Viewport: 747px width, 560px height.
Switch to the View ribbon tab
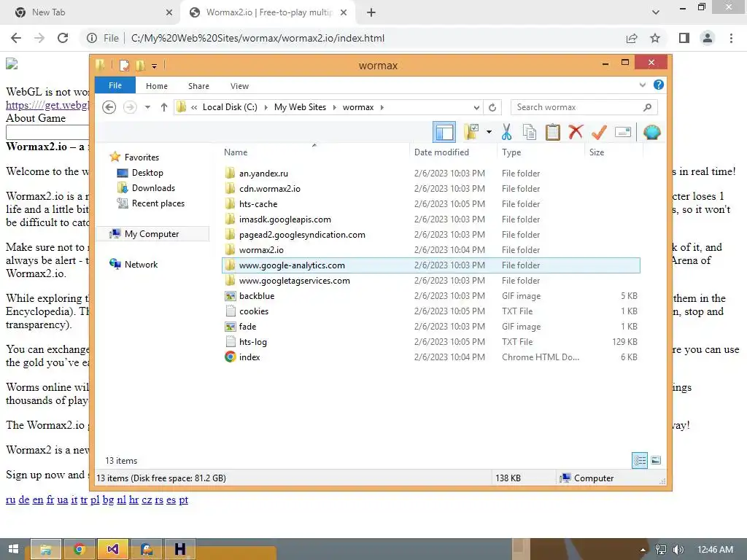239,86
